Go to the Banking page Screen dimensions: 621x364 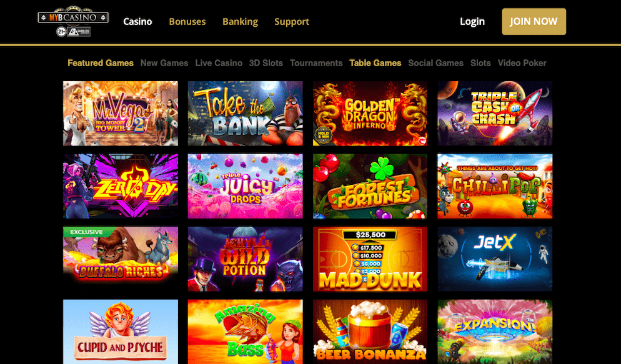(x=240, y=21)
